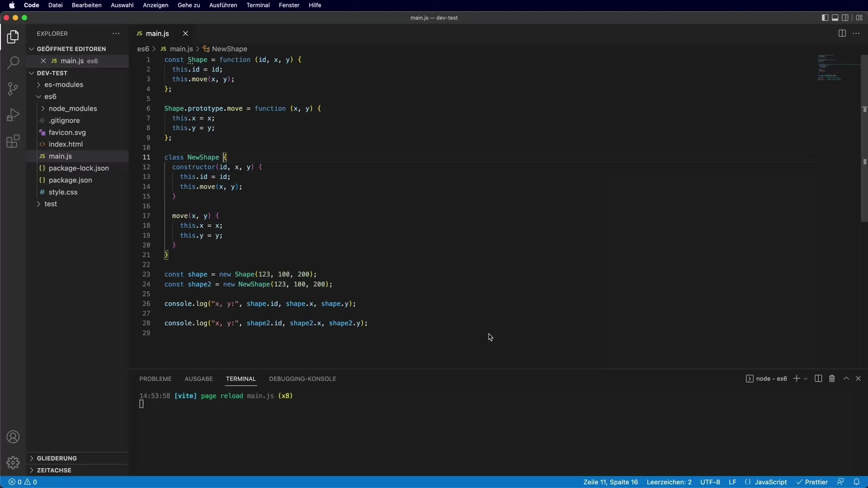The image size is (868, 488).
Task: Toggle primary sidebar visibility in title bar
Action: (825, 18)
